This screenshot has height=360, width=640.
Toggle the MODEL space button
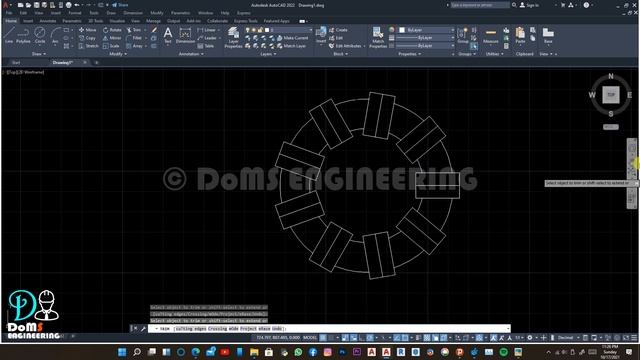310,338
